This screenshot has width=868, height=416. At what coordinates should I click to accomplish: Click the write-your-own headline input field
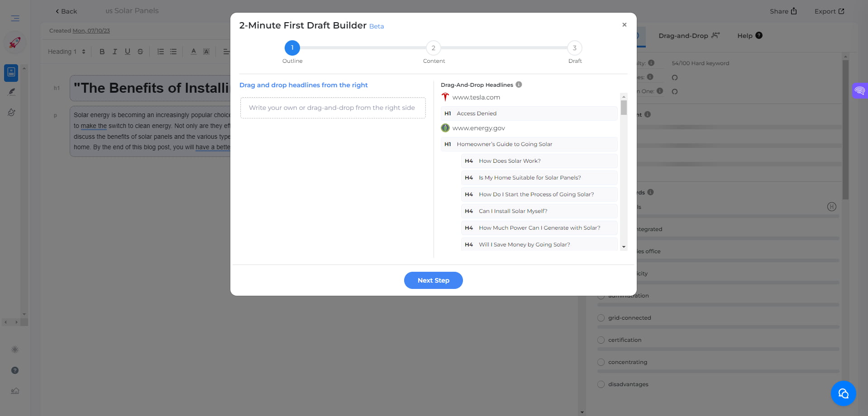coord(333,108)
